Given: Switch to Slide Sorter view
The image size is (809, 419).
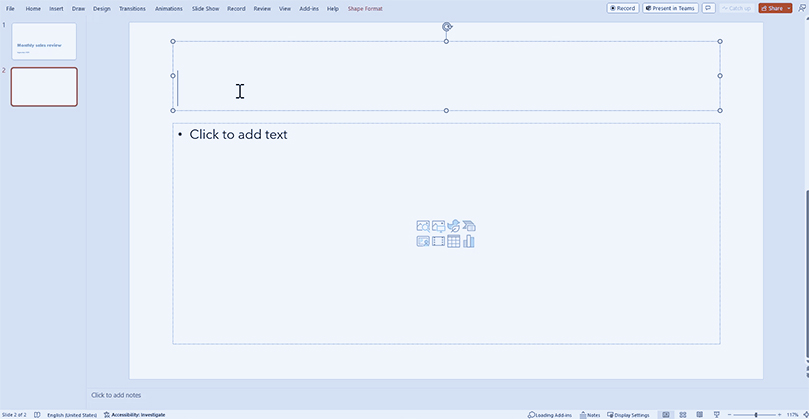Looking at the screenshot, I should pos(683,414).
